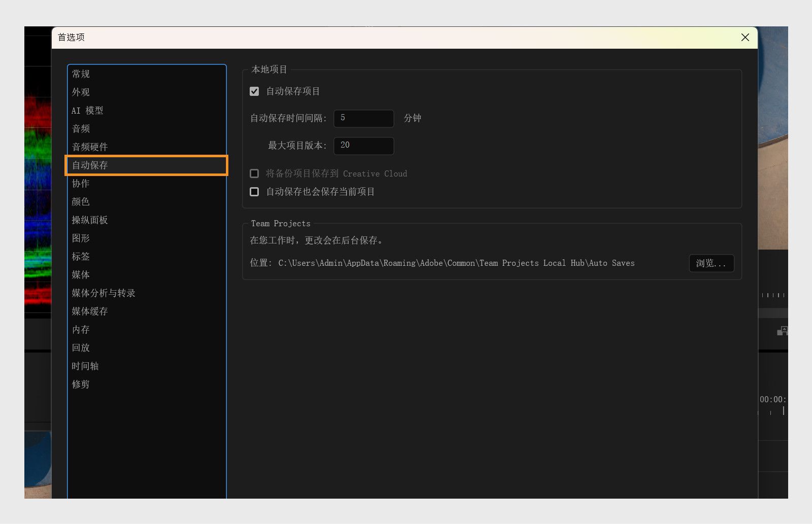Switch to the 回放 category
This screenshot has height=524, width=812.
pos(147,348)
